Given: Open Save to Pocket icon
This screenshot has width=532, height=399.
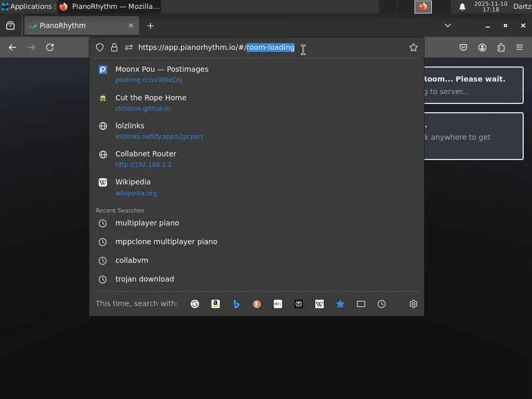Looking at the screenshot, I should (x=463, y=47).
